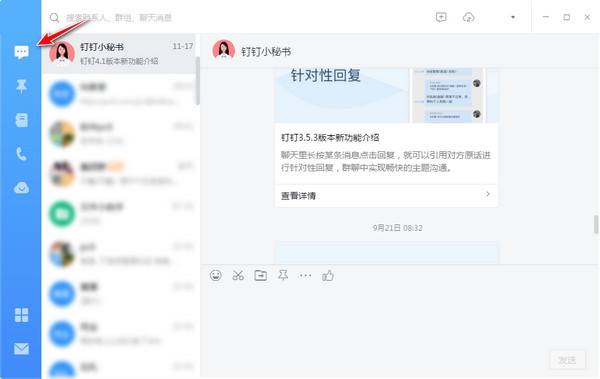The width and height of the screenshot is (600, 379).
Task: Expand the top-right dropdown arrow
Action: 513,17
